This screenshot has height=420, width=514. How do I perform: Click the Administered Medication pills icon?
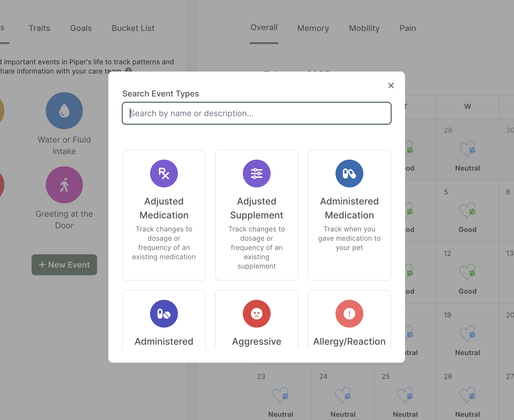pos(349,174)
